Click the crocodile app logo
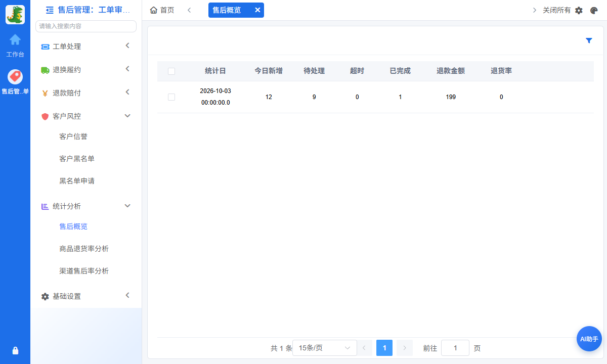Image resolution: width=607 pixels, height=364 pixels. click(15, 15)
